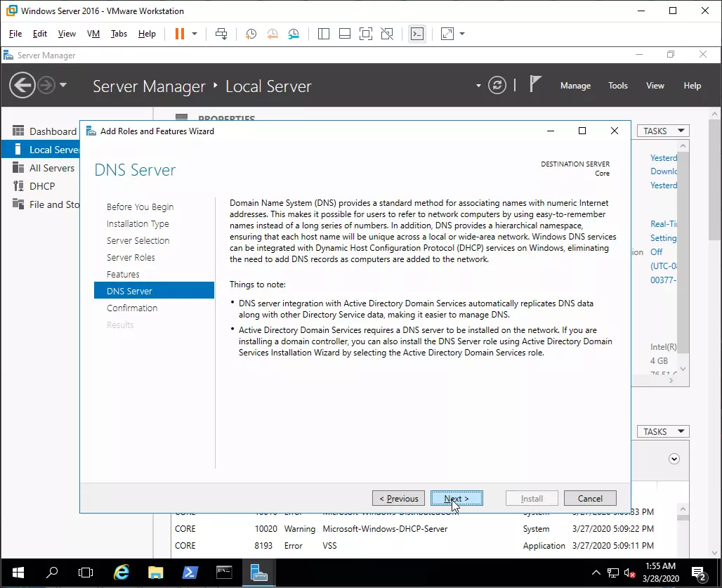
Task: Open File Explorer from taskbar
Action: (x=156, y=573)
